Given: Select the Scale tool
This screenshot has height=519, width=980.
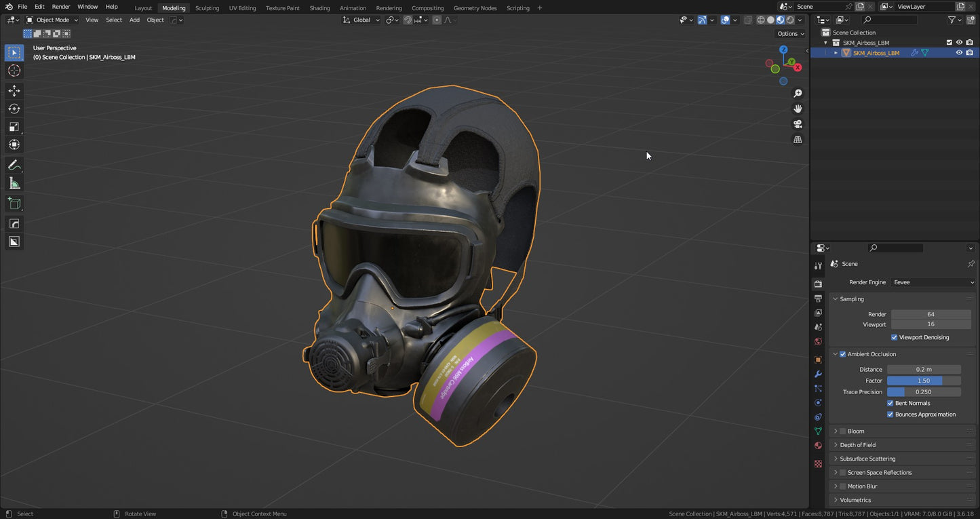Looking at the screenshot, I should (14, 126).
